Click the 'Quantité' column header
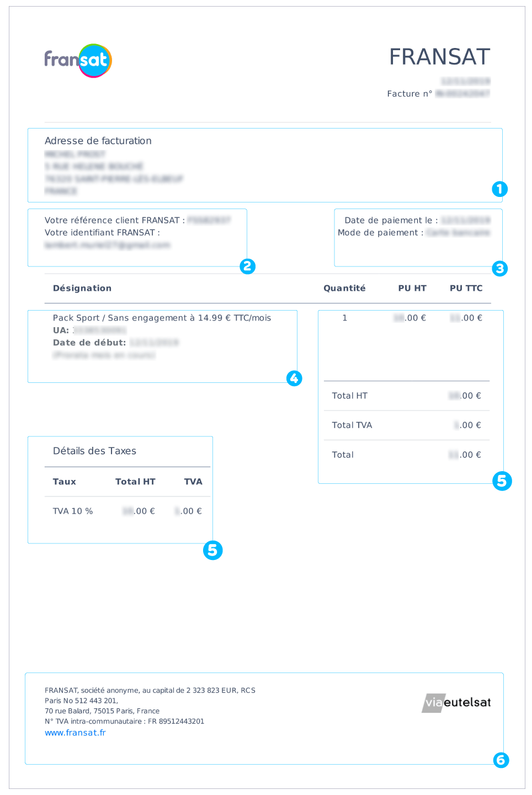 pos(344,288)
